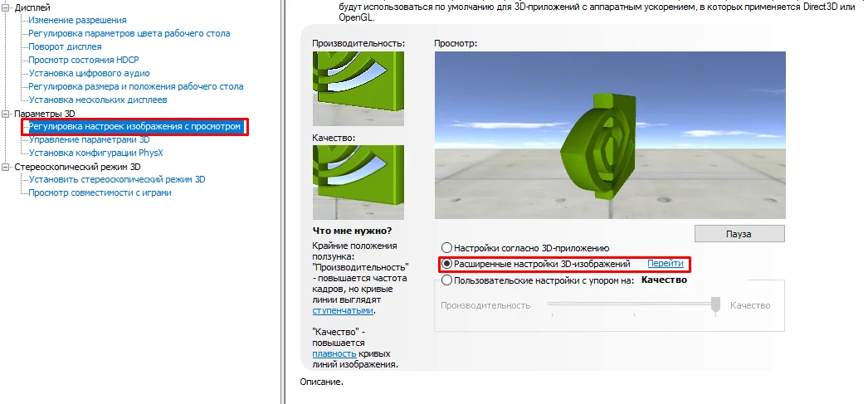Open Управление параметрами 3D
Screen dimensions: 868x404
click(x=90, y=139)
